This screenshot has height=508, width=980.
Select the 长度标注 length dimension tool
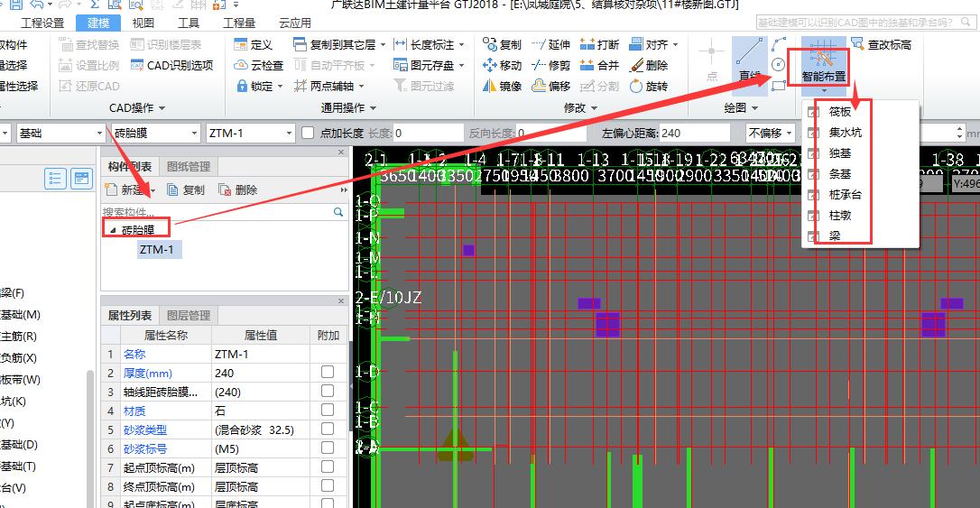(429, 45)
